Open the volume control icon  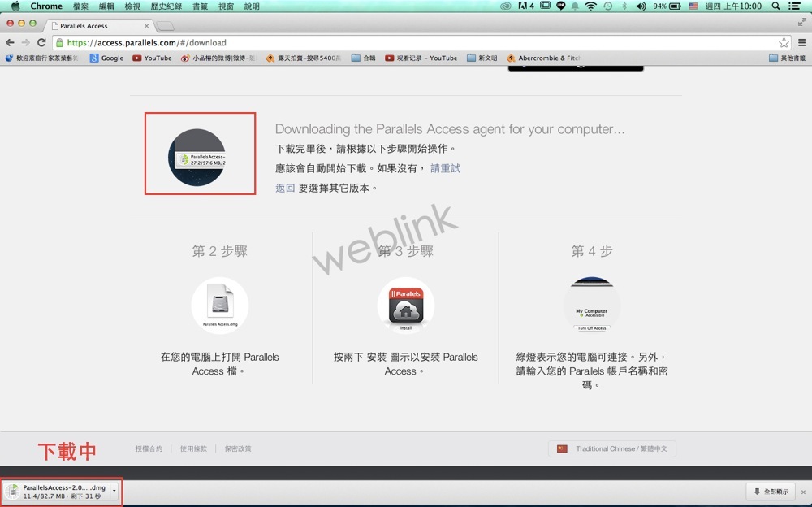tap(641, 6)
